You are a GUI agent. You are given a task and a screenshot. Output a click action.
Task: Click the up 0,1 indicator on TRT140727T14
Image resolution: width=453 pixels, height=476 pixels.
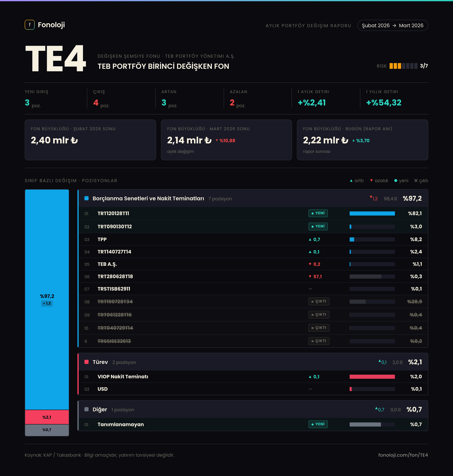click(x=314, y=252)
